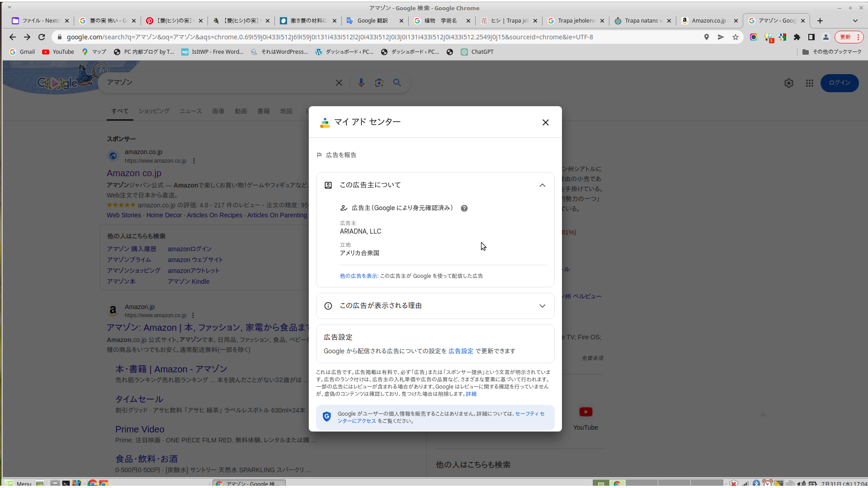The width and height of the screenshot is (868, 488).
Task: Open the Linux Mint Menu button
Action: [x=18, y=483]
